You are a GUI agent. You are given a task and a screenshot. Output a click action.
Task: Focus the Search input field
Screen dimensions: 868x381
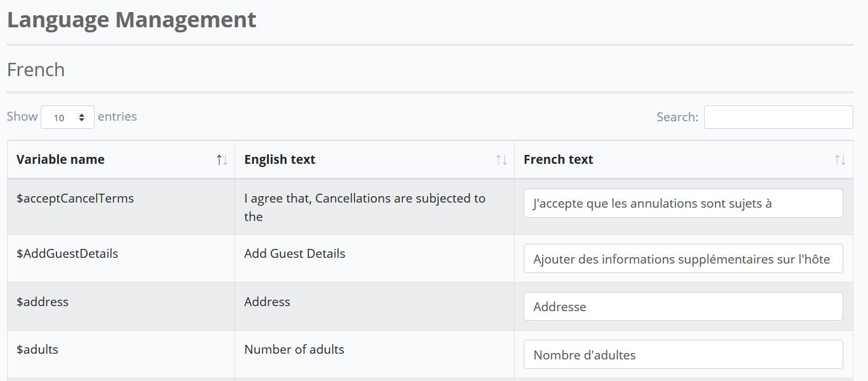coord(778,117)
